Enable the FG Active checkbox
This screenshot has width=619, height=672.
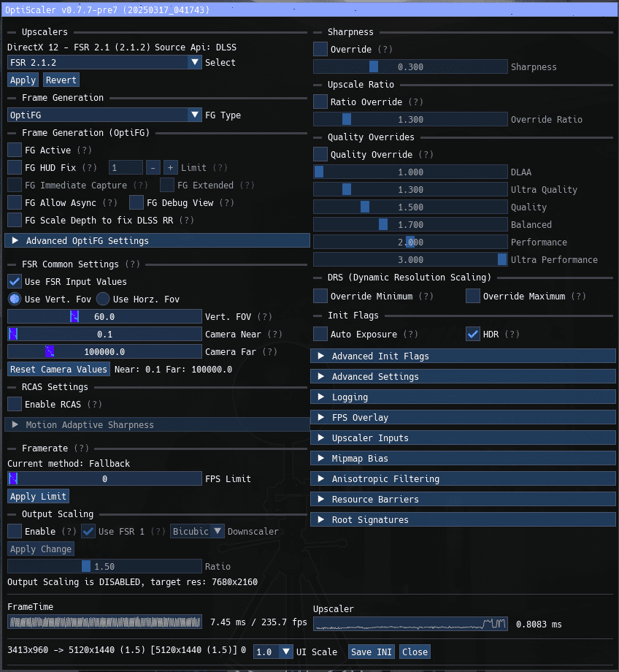coord(15,150)
